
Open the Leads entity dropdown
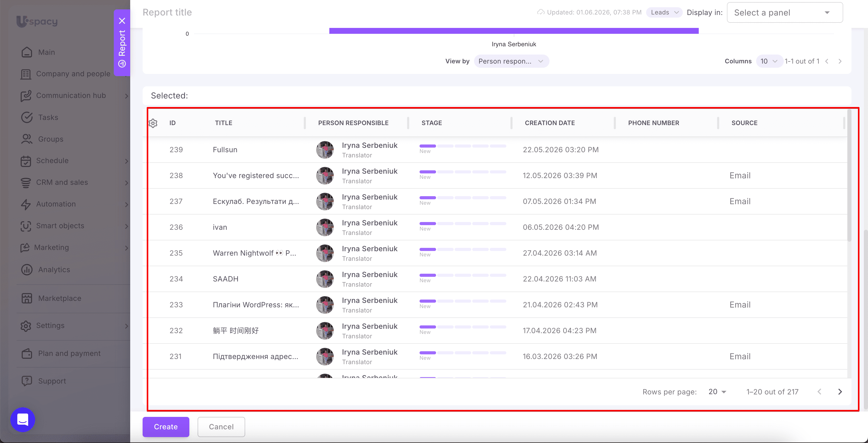(x=664, y=12)
